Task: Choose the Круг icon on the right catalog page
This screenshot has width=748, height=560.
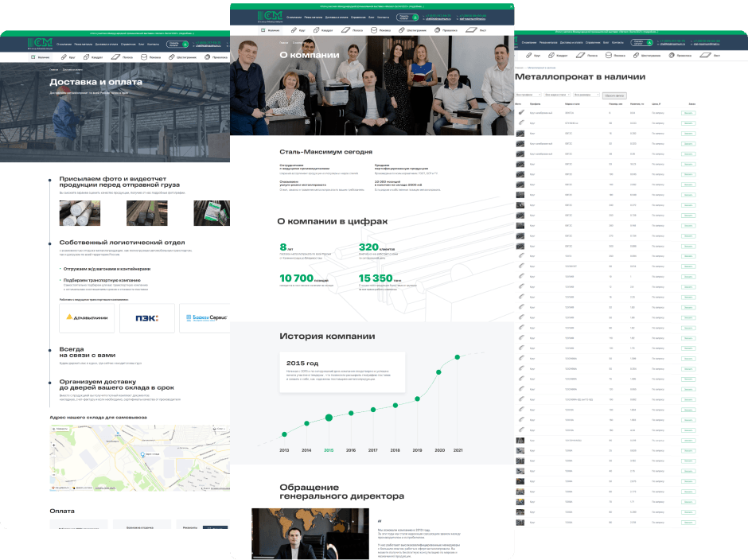Action: tap(528, 56)
